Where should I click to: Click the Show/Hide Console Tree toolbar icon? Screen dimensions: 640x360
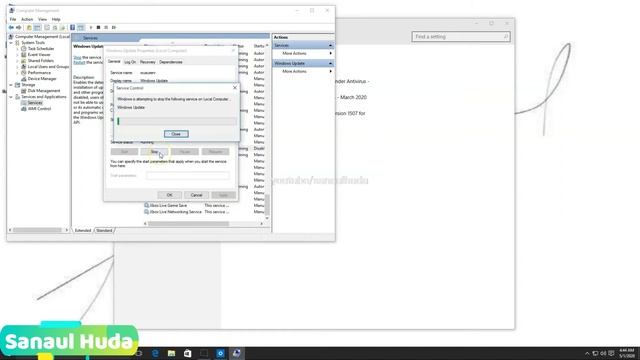point(37,27)
